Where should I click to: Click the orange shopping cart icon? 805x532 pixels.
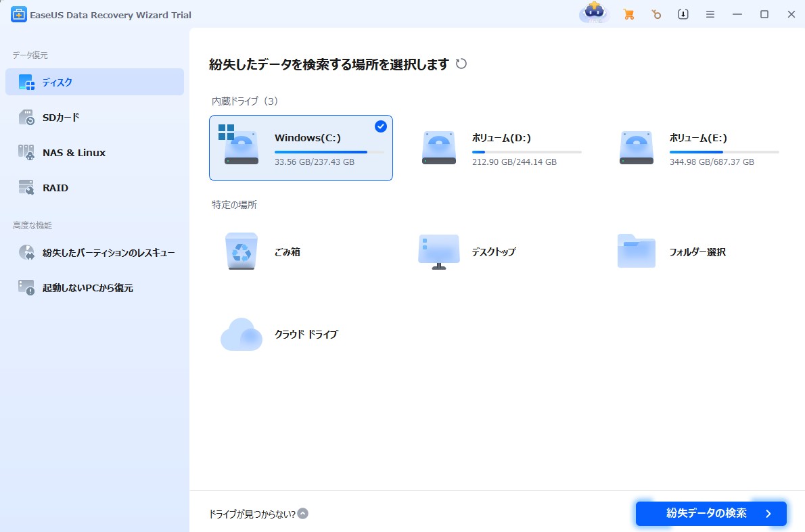click(628, 14)
